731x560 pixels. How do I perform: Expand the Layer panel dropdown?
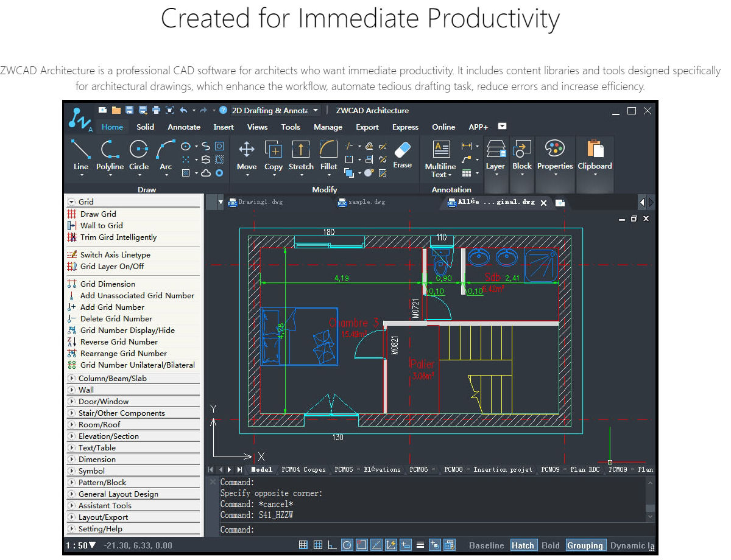pos(495,175)
